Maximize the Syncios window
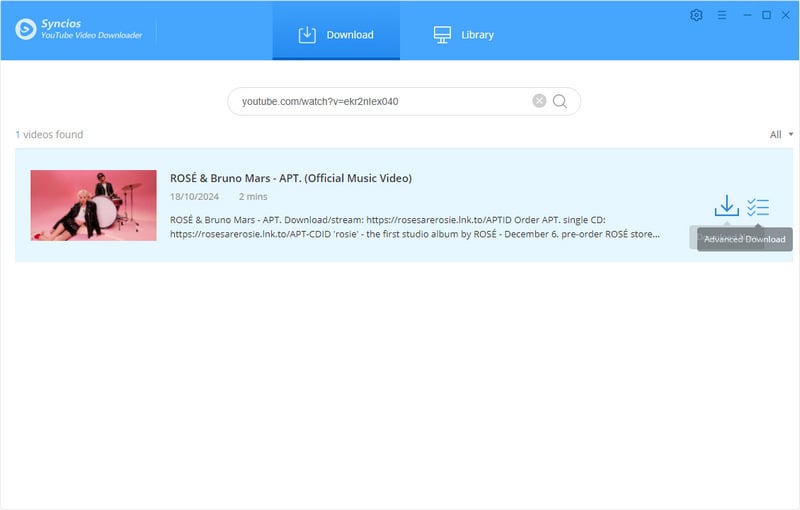The width and height of the screenshot is (800, 510). 766,15
